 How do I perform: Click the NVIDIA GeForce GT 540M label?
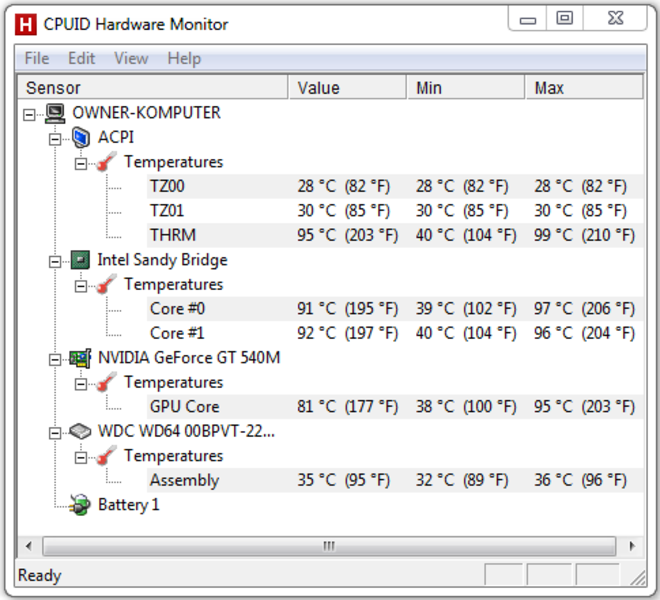(189, 357)
